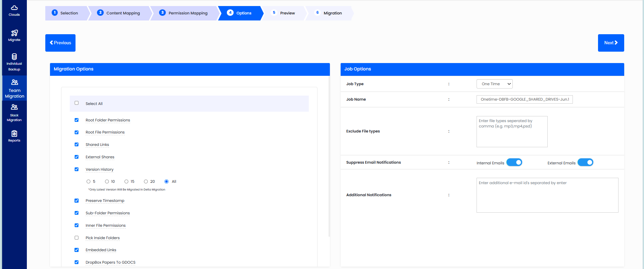Jump to step 5 Preview
The height and width of the screenshot is (269, 644).
click(284, 13)
